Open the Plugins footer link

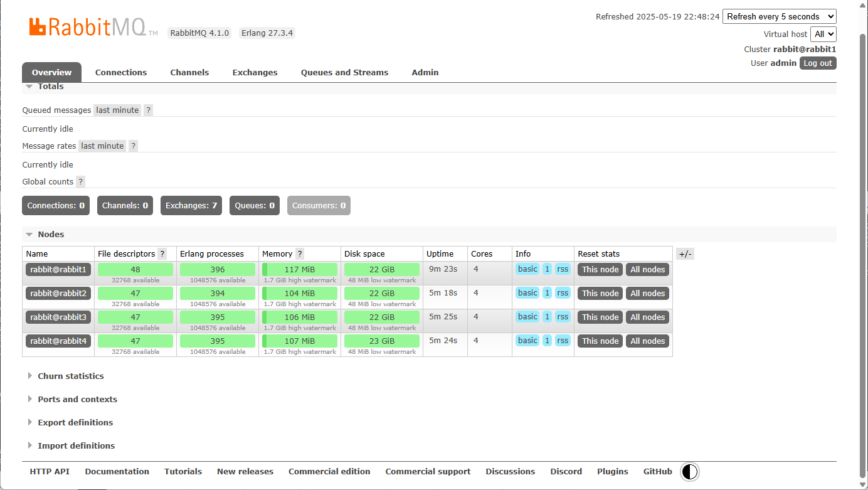coord(613,472)
